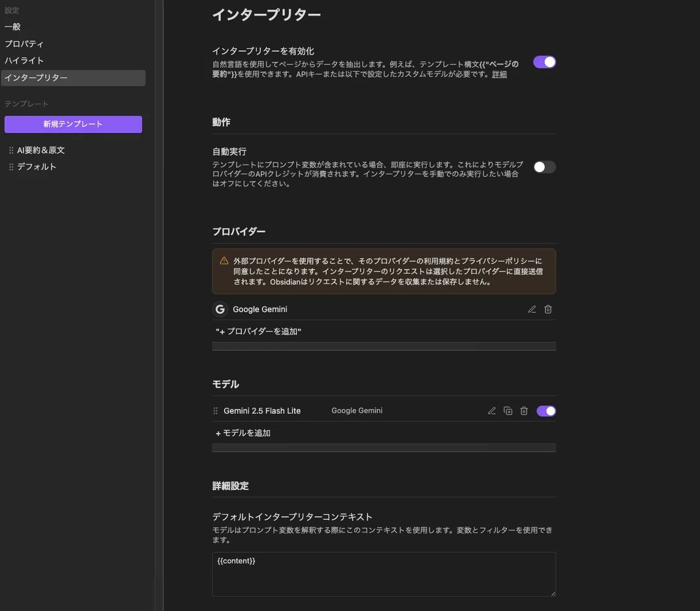Click the Google Gemini label in the model row
This screenshot has height=611, width=700.
[x=357, y=411]
